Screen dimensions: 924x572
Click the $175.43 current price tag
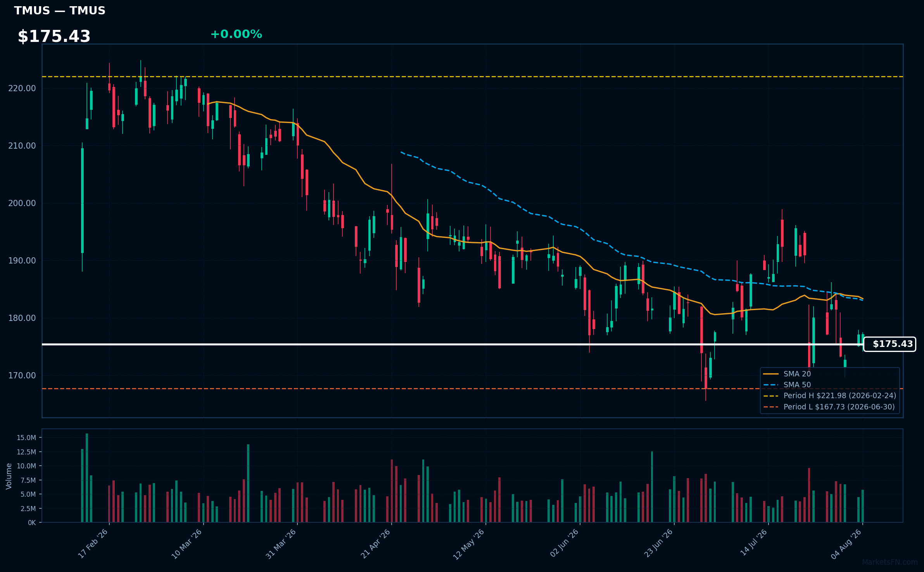[890, 344]
